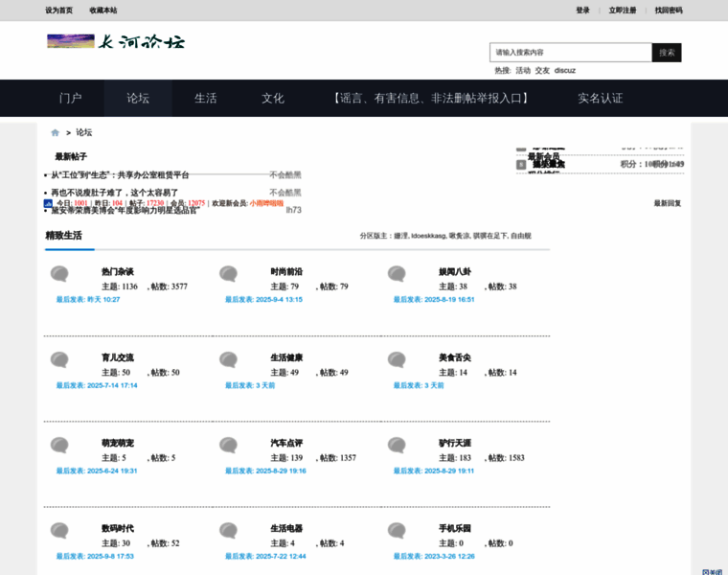
Task: Select the 论坛 navigation tab
Action: (x=138, y=98)
